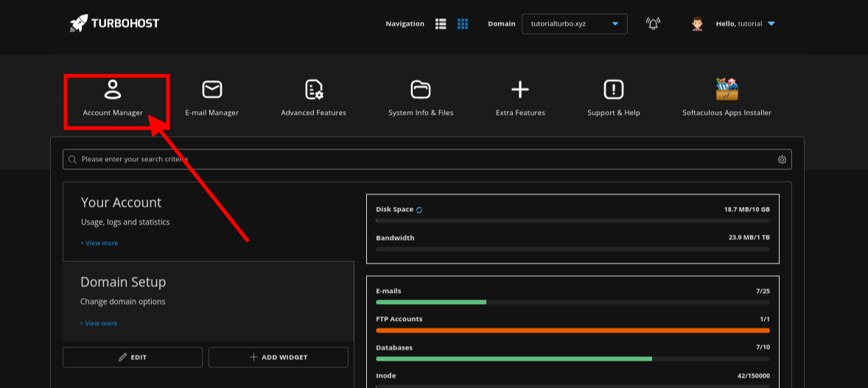This screenshot has width=868, height=388.
Task: Open Support & Help icon
Action: 614,90
